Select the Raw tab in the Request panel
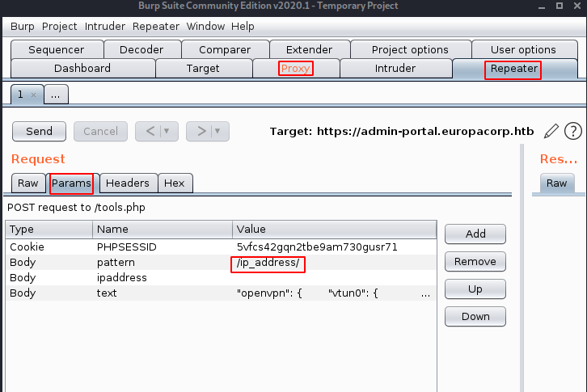This screenshot has width=587, height=392. click(x=27, y=183)
